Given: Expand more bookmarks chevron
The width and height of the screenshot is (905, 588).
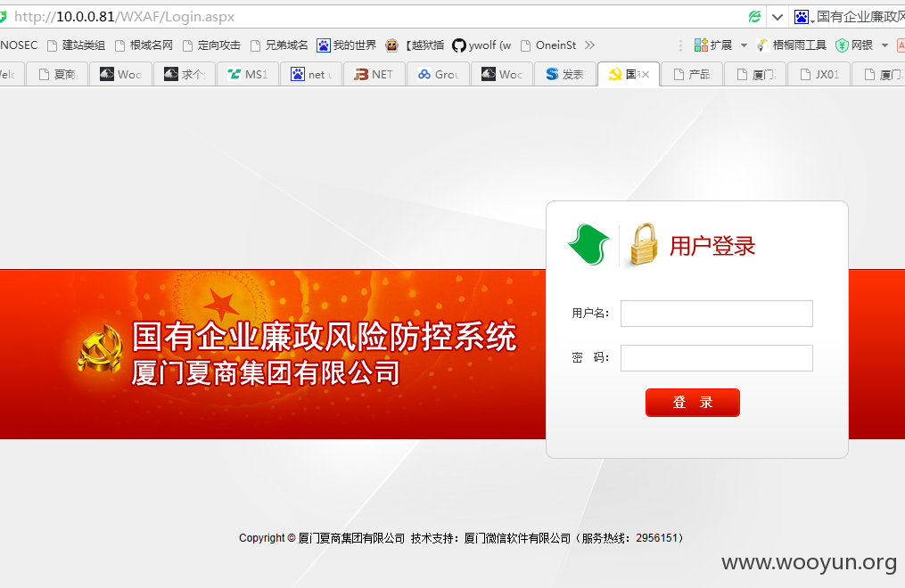Looking at the screenshot, I should click(x=589, y=45).
